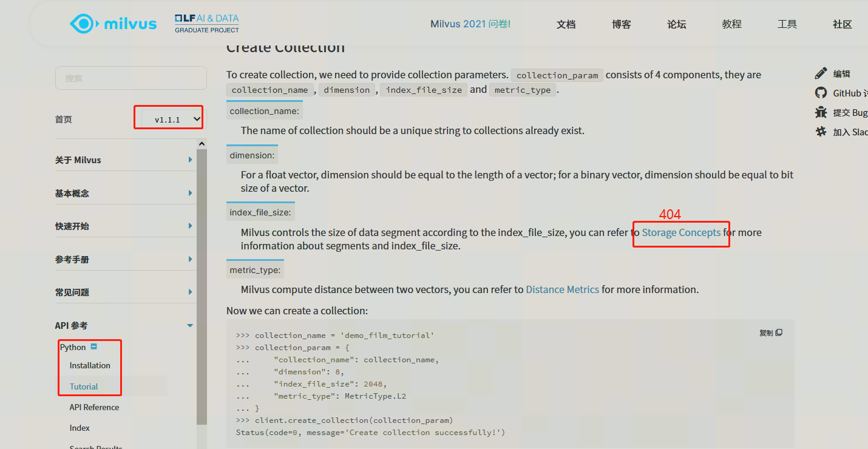868x449 pixels.
Task: Open the Distance Metrics link
Action: [x=562, y=289]
